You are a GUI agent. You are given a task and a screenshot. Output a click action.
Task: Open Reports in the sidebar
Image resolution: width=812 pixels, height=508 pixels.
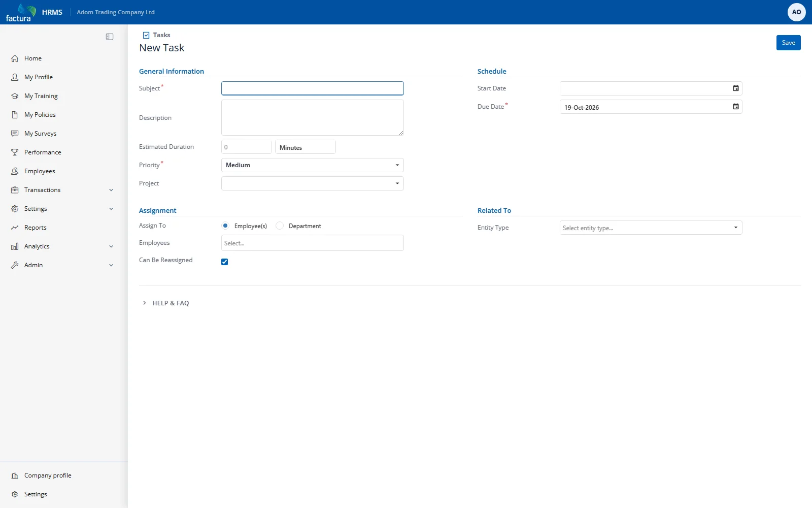pyautogui.click(x=36, y=228)
